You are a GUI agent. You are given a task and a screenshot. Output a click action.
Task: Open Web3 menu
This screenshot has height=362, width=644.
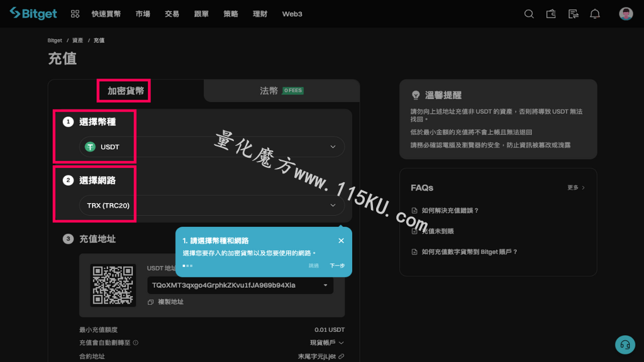292,14
